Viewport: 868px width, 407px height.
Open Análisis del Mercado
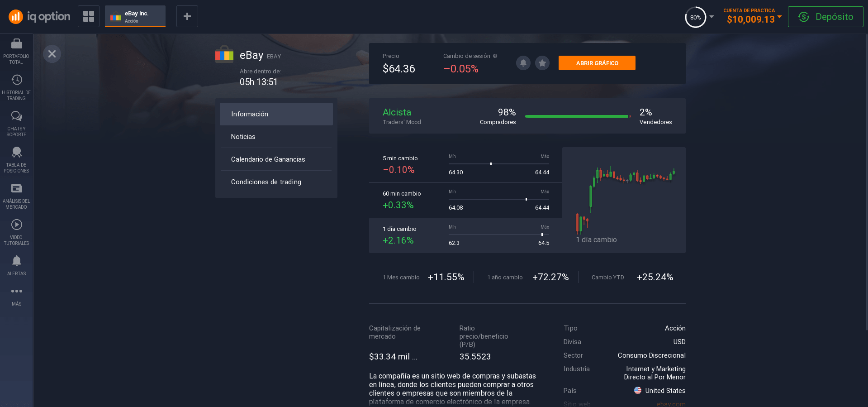(x=16, y=196)
